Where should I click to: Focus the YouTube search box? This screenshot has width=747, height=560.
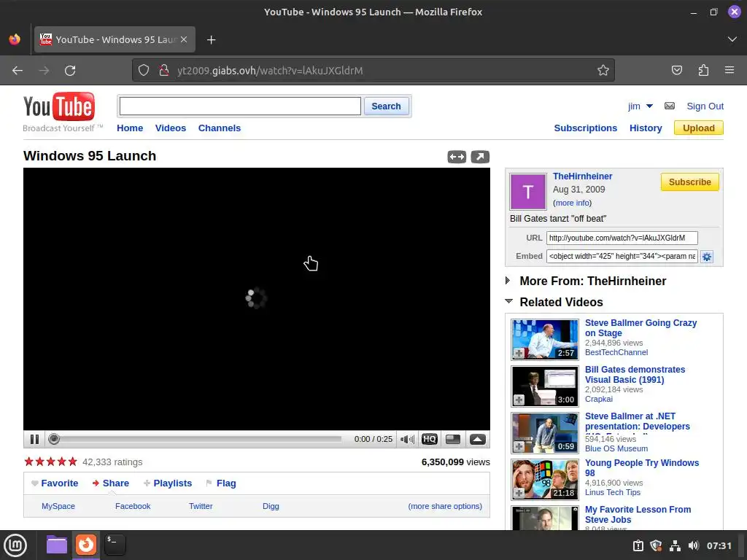point(240,106)
